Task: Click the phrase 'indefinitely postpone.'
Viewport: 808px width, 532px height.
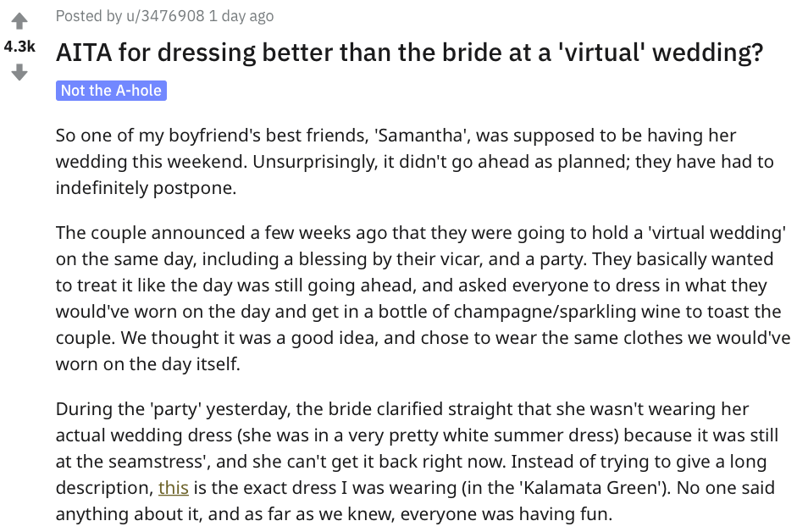Action: (146, 188)
